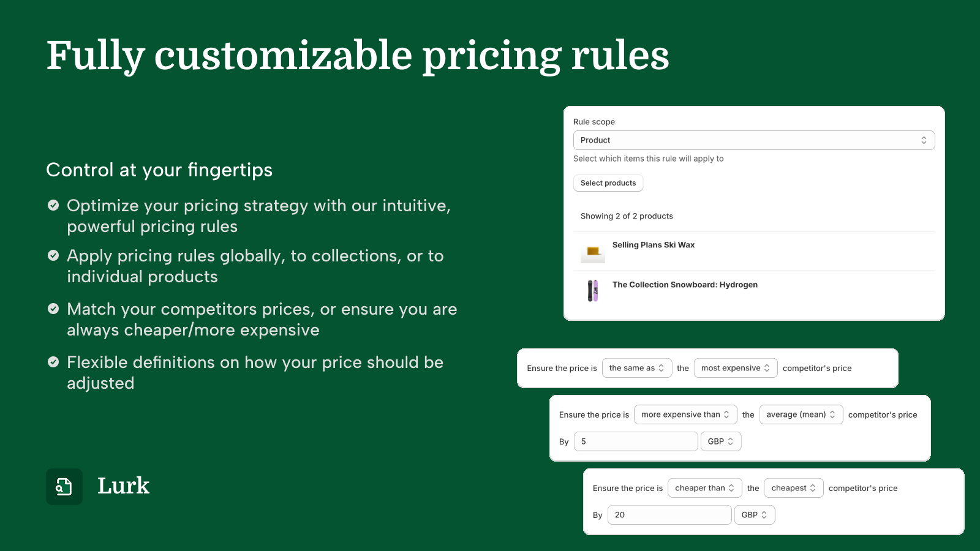
Task: Click the checkmark icon beside Apply pricing rules
Action: (x=53, y=255)
